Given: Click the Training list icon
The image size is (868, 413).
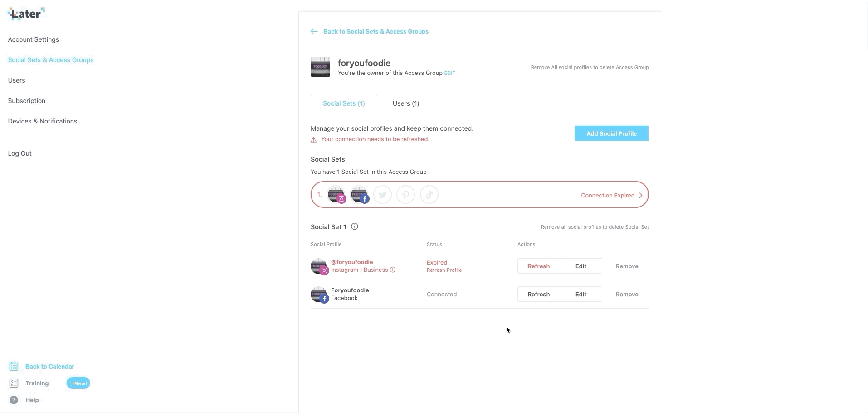Looking at the screenshot, I should 14,383.
